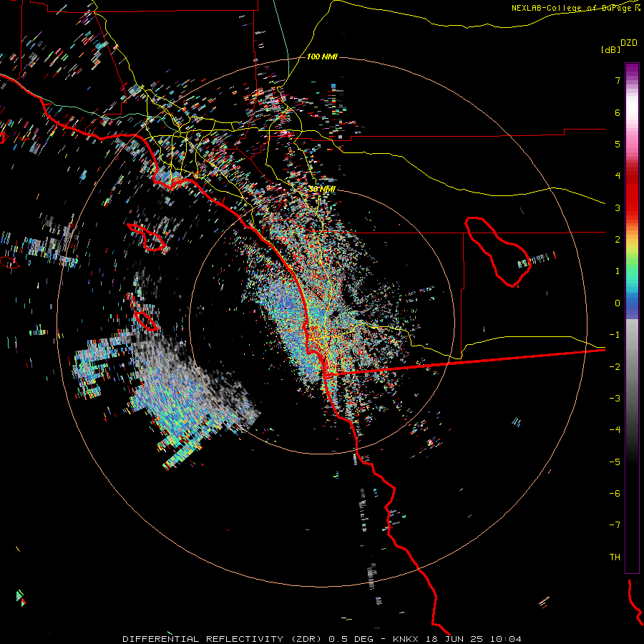The image size is (644, 644).
Task: Click the scale value 4 label
Action: click(618, 176)
